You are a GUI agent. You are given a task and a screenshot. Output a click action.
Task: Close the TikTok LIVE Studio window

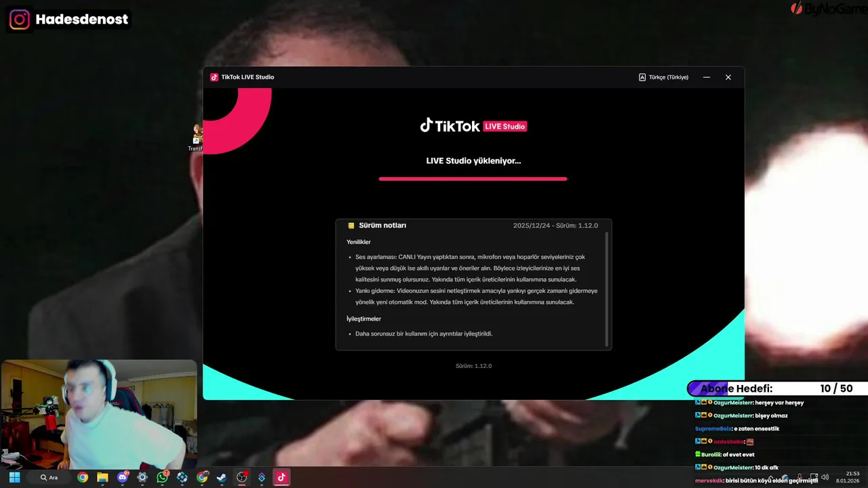pos(728,77)
